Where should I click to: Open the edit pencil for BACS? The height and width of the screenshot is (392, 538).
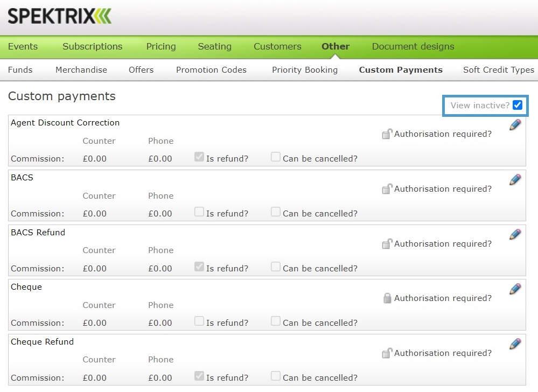(x=515, y=179)
